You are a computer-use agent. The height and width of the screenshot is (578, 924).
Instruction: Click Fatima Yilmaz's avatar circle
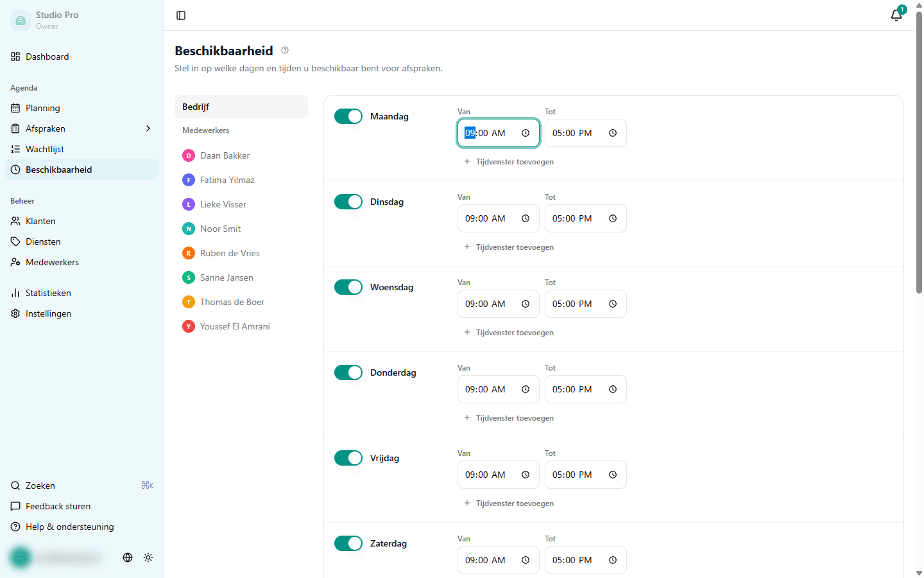pos(189,180)
